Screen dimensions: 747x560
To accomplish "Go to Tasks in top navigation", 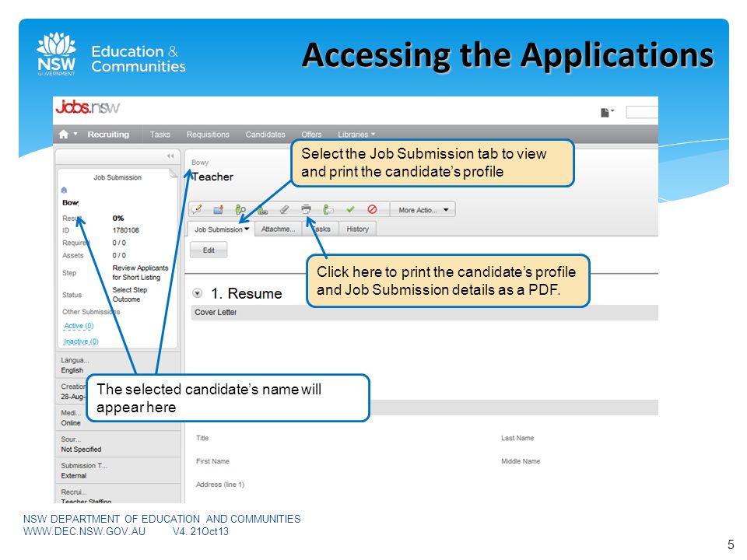I will 160,135.
